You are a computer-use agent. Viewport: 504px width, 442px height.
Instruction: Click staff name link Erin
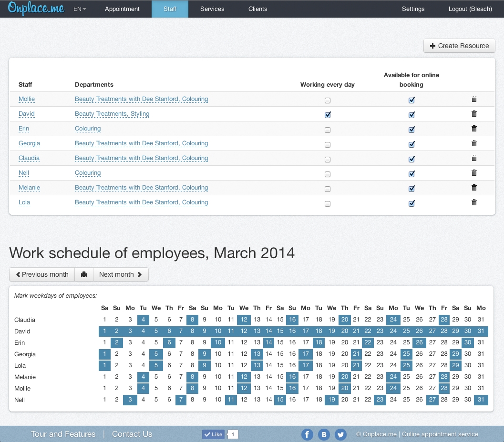coord(24,129)
